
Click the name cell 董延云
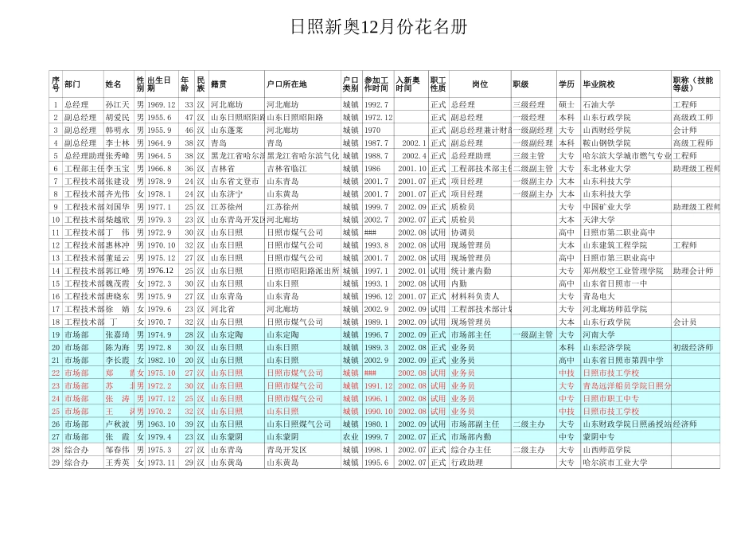tap(118, 258)
